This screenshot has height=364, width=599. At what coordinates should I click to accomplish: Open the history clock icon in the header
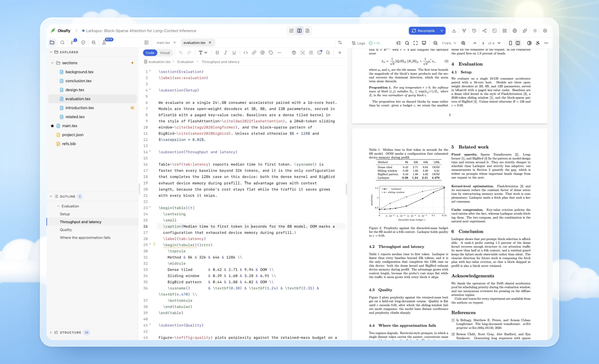(474, 31)
